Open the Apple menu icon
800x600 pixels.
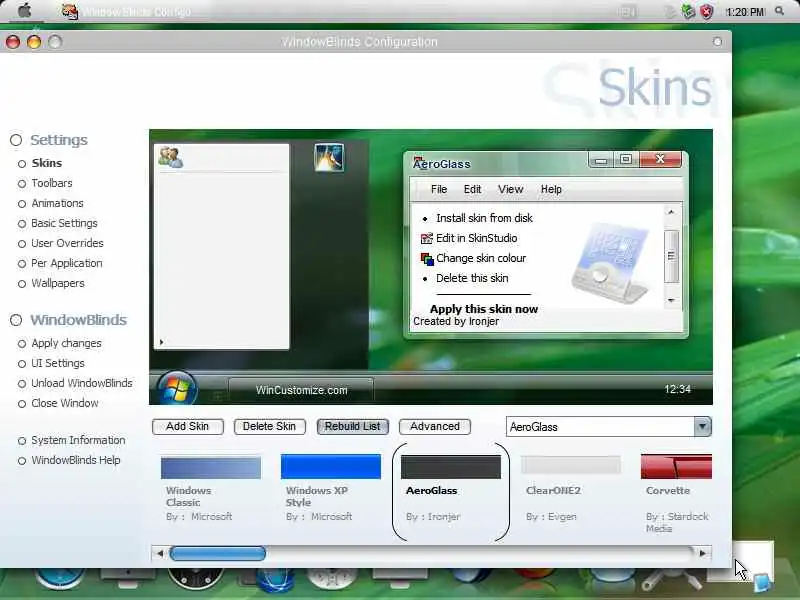click(x=24, y=11)
